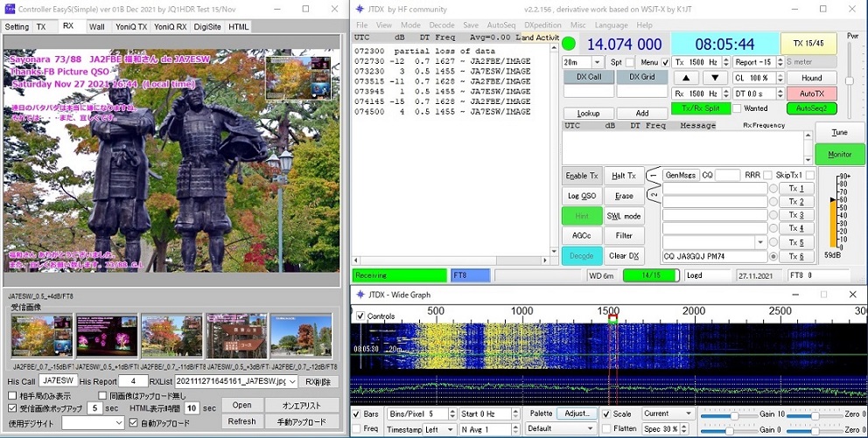868x438 pixels.
Task: Select first received thumbnail JA2FBE -15dB
Action: coord(42,337)
